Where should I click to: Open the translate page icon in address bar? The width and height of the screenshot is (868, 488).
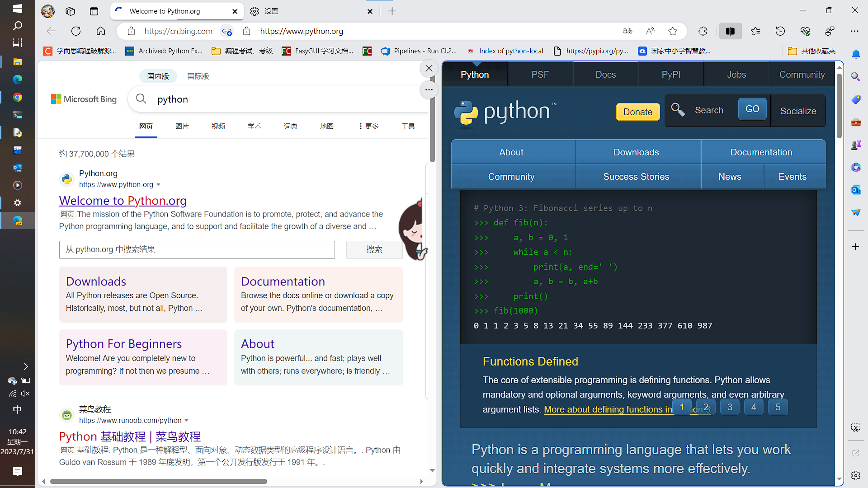627,31
